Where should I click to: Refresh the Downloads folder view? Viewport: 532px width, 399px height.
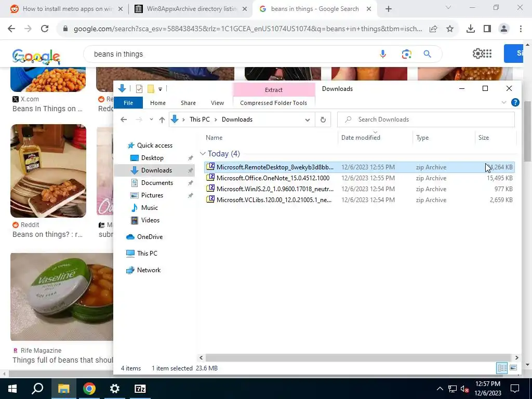[x=323, y=119]
